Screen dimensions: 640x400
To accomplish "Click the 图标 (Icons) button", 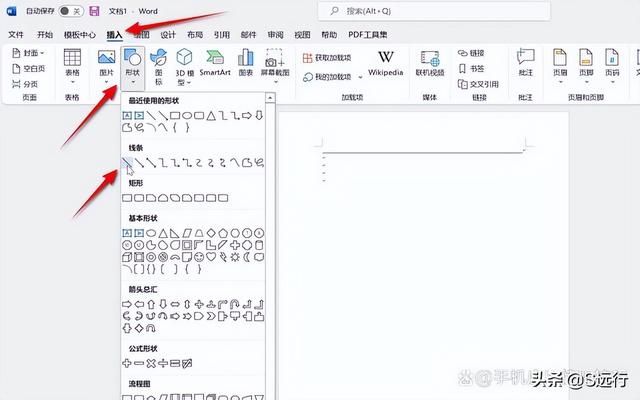I will [159, 67].
